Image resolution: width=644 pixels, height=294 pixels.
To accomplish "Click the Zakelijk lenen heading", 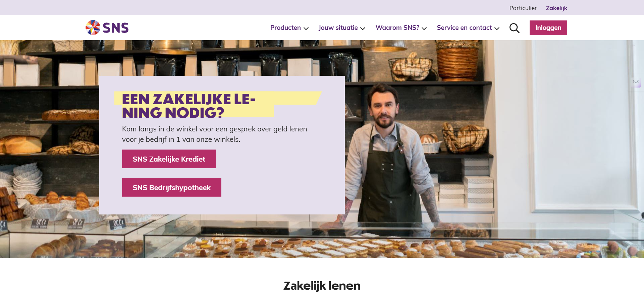I will [x=322, y=286].
